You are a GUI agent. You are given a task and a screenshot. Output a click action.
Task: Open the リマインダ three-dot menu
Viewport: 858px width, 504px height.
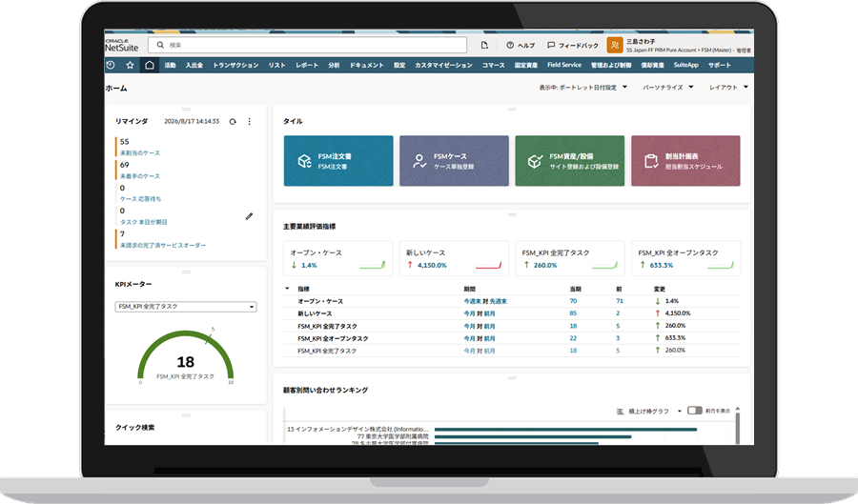250,121
